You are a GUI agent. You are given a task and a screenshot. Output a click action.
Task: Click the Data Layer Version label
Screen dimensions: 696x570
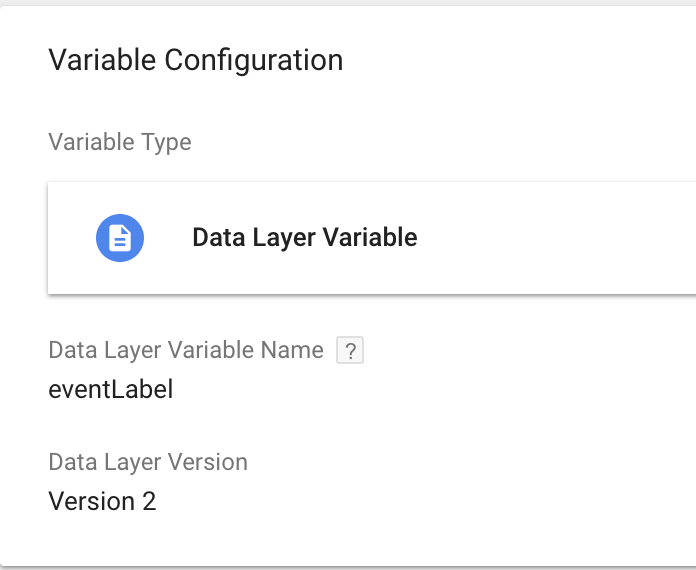click(148, 462)
